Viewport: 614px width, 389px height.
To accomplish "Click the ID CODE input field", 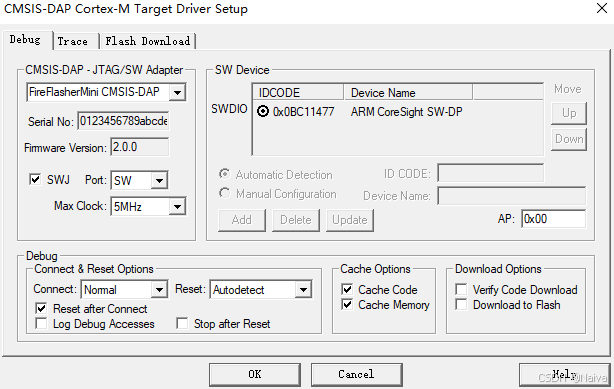I will 491,173.
